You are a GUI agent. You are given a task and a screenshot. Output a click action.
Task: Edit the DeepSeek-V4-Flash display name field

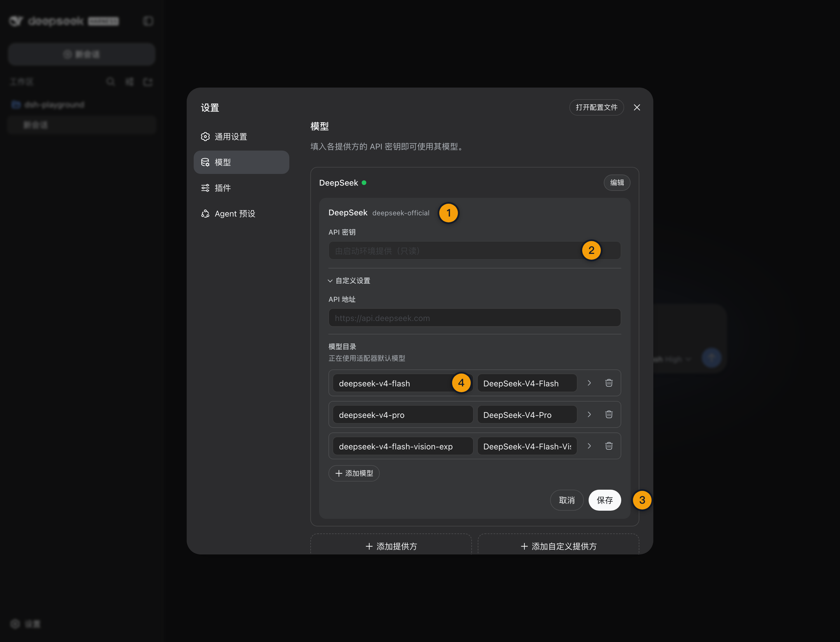point(527,383)
